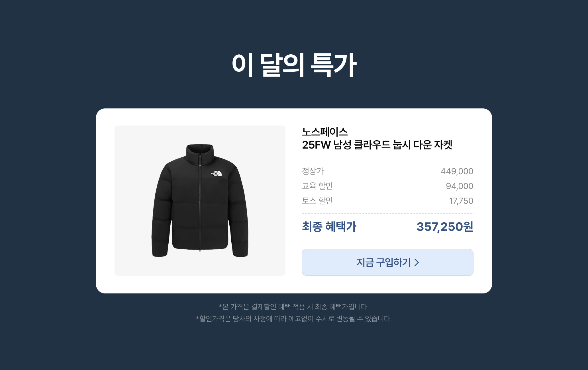Click the second disclaimer about 할인가격 변동
This screenshot has height=370, width=588.
(294, 318)
